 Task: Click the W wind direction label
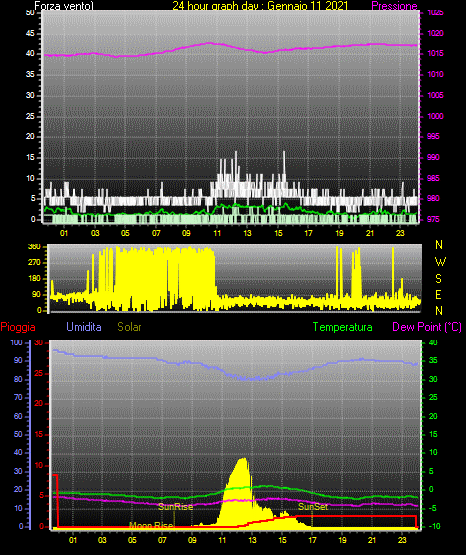pos(440,262)
